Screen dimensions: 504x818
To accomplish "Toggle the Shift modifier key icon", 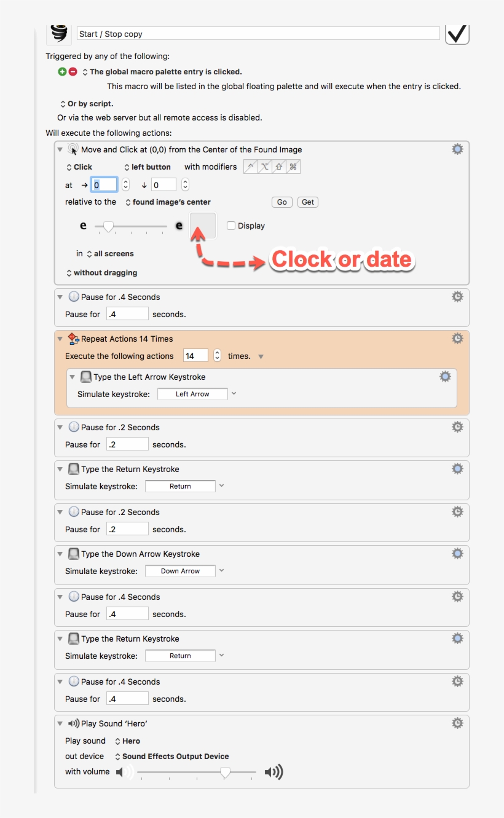I will click(279, 167).
